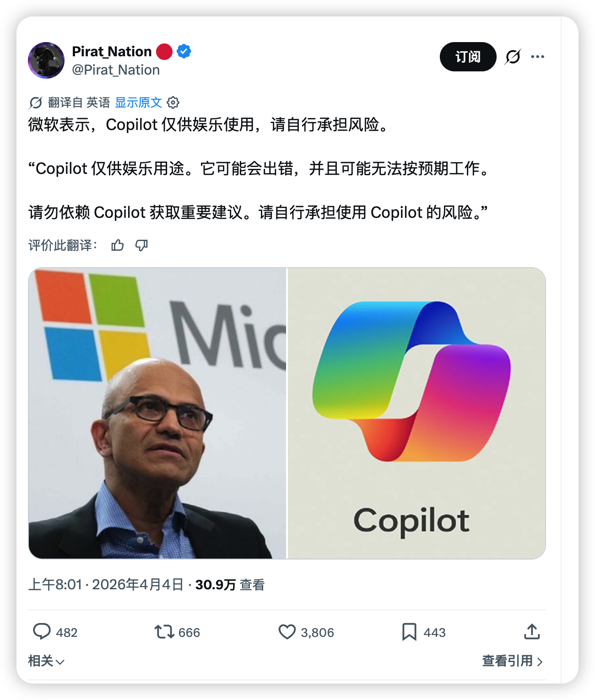This screenshot has height=700, width=595.
Task: Open Pirat_Nation profile avatar
Action: pos(46,60)
